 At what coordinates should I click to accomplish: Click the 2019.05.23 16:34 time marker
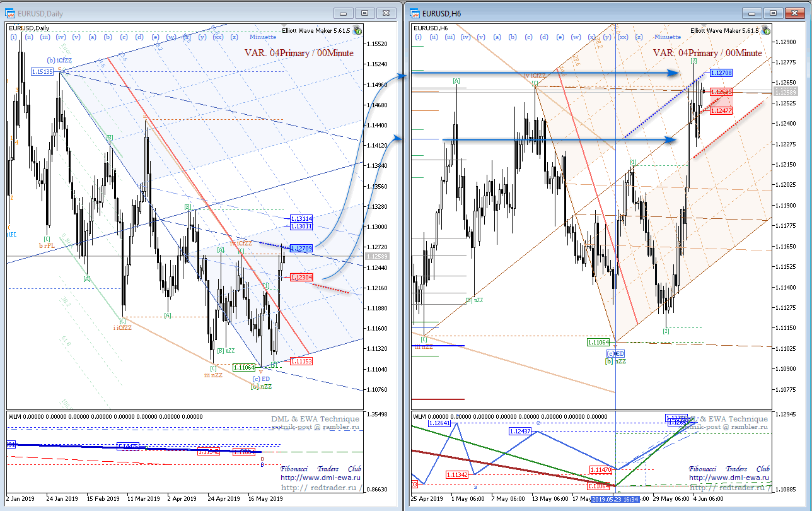point(616,498)
